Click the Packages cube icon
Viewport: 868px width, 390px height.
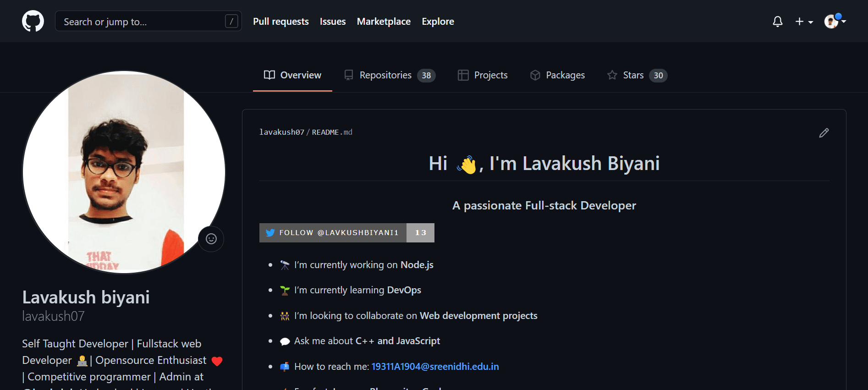(x=535, y=75)
